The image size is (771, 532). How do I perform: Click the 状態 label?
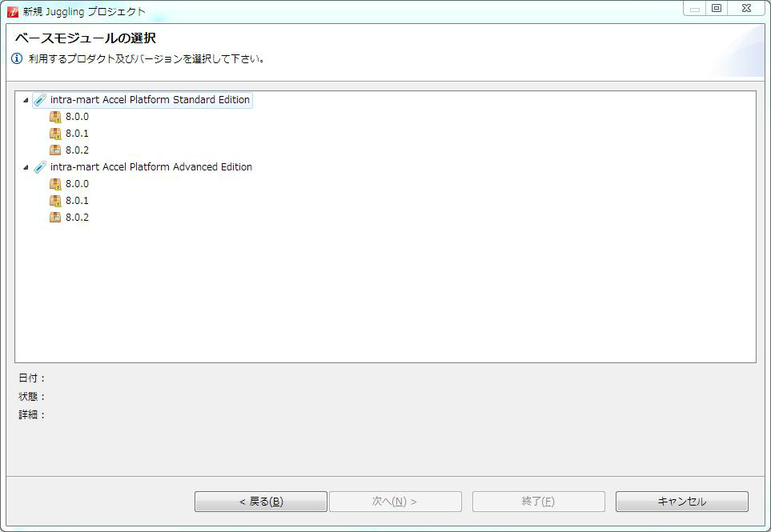tap(31, 397)
